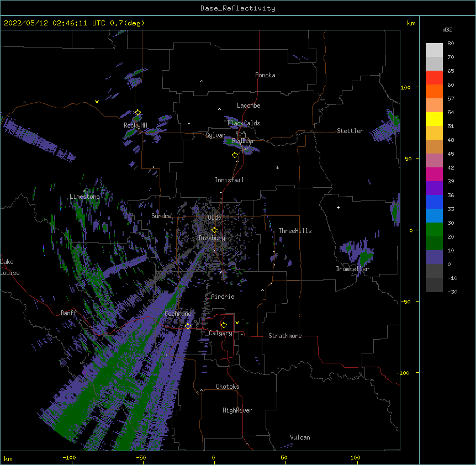This screenshot has width=476, height=465.
Task: Click the yellow diamond marker below Cochrane
Action: 188,326
